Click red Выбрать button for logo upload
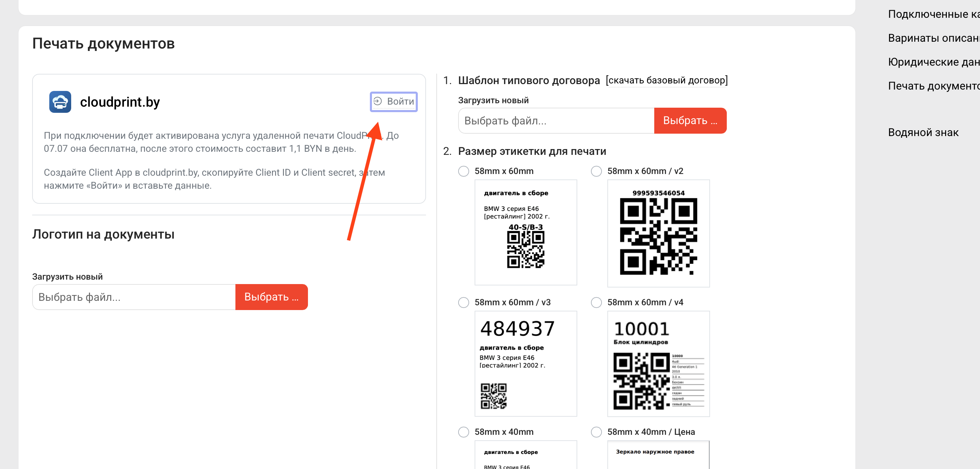The image size is (980, 469). pos(271,297)
